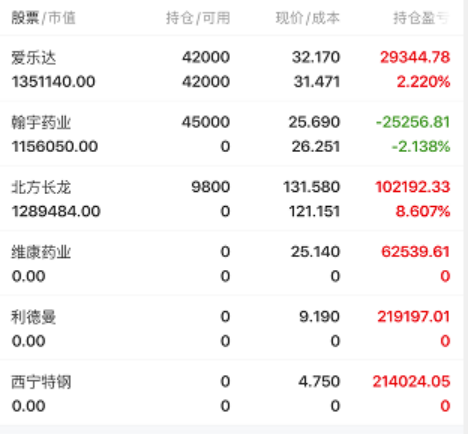Viewport: 468px width, 434px height.
Task: Click cost price 121.151
Action: point(315,211)
